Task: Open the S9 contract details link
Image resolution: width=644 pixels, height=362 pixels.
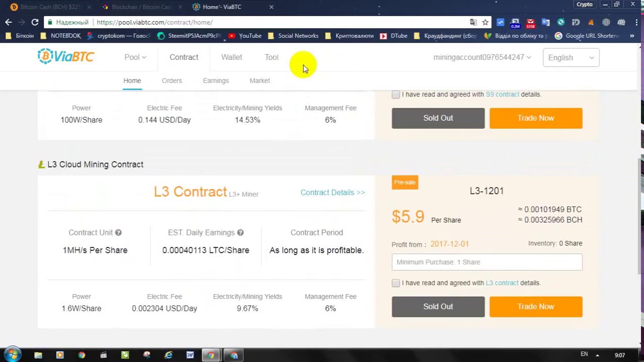Action: tap(502, 95)
